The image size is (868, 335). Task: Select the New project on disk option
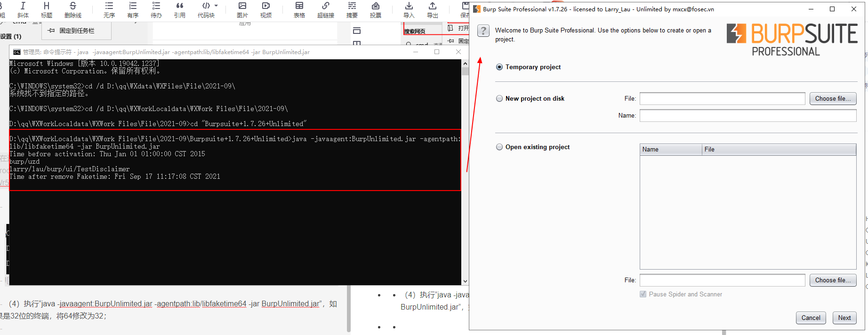coord(499,98)
